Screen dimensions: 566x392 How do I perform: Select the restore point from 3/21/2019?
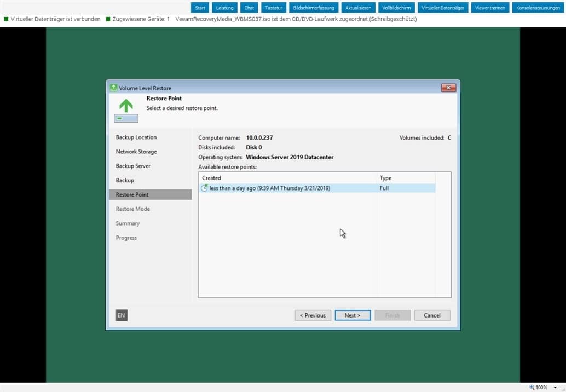(269, 188)
